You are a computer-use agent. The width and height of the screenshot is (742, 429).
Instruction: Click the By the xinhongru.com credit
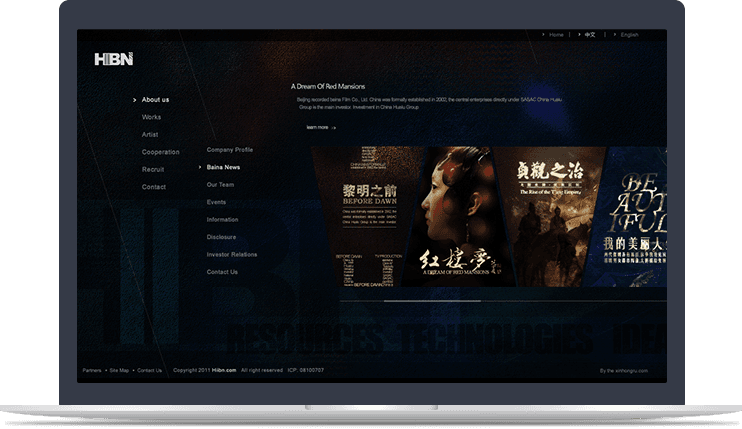pyautogui.click(x=624, y=371)
